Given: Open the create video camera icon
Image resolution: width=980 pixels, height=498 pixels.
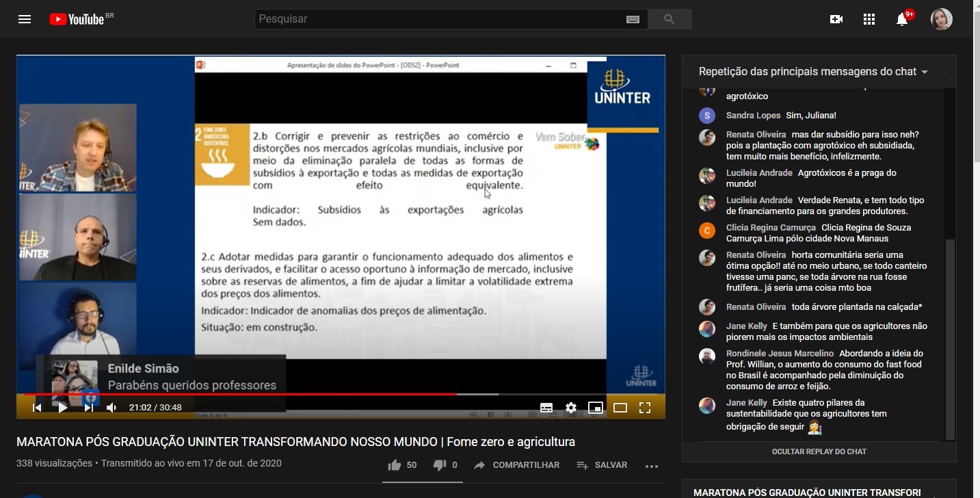Looking at the screenshot, I should pos(836,19).
